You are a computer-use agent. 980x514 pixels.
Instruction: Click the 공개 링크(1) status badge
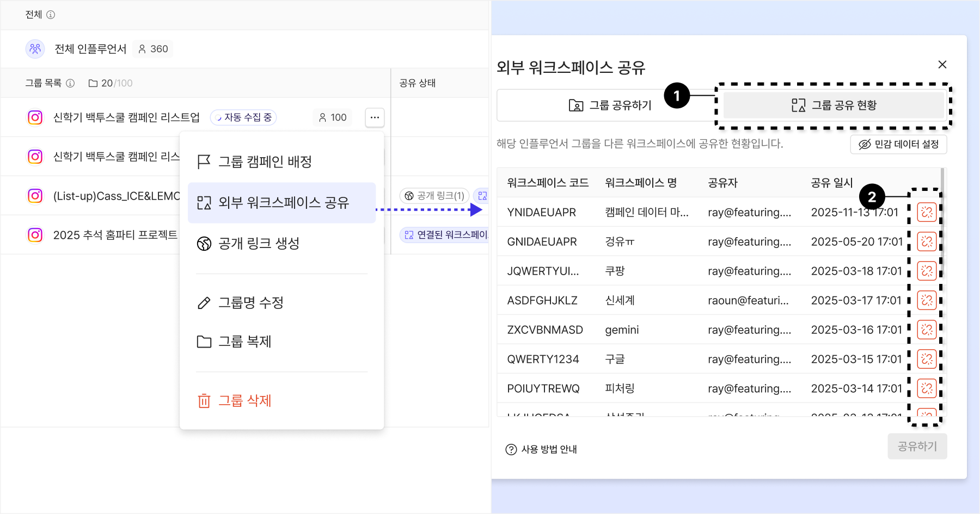(x=434, y=196)
